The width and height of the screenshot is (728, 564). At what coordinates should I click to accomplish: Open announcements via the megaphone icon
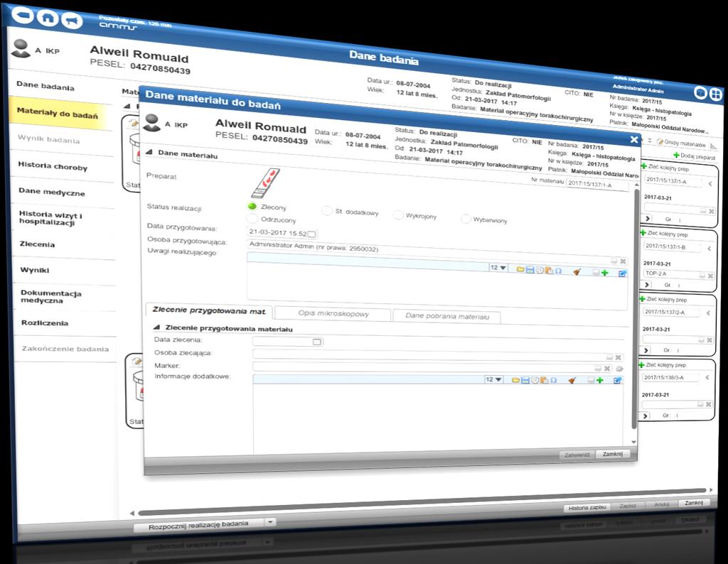tap(72, 21)
